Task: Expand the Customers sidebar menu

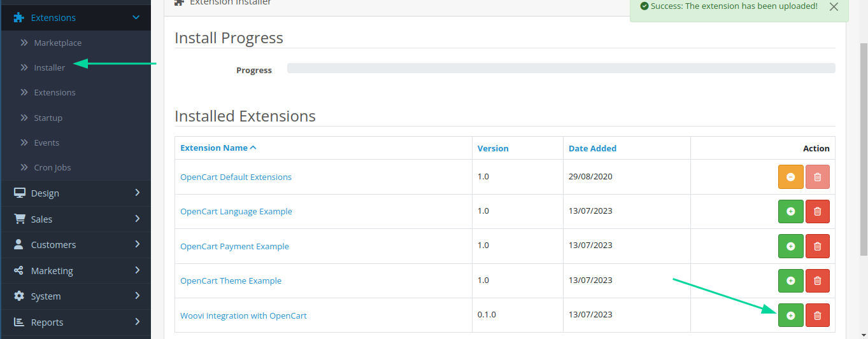Action: 75,245
